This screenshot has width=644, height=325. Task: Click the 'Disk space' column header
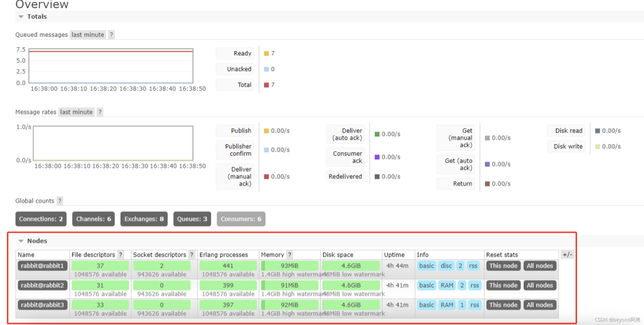tap(338, 255)
